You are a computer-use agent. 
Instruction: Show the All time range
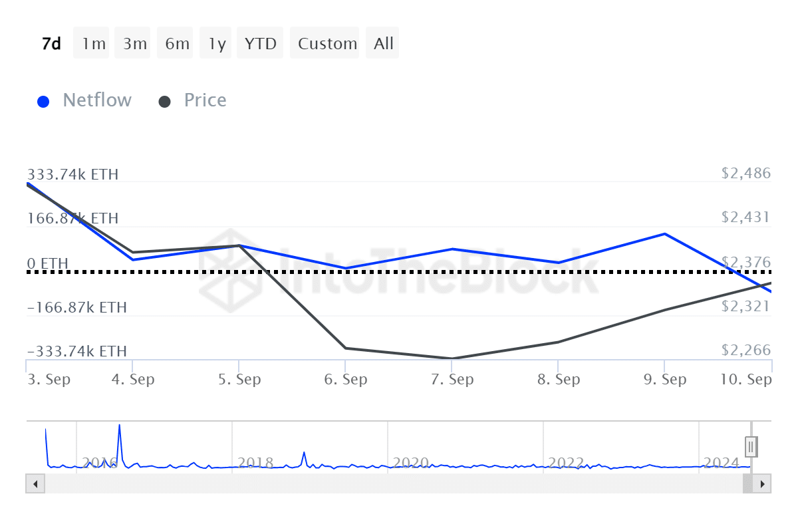point(384,43)
